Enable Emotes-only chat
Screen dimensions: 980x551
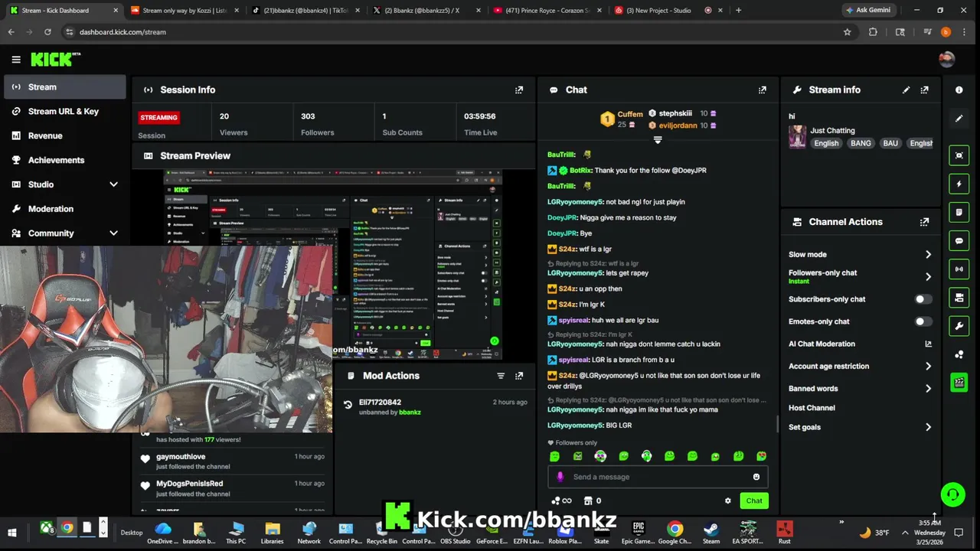coord(923,321)
